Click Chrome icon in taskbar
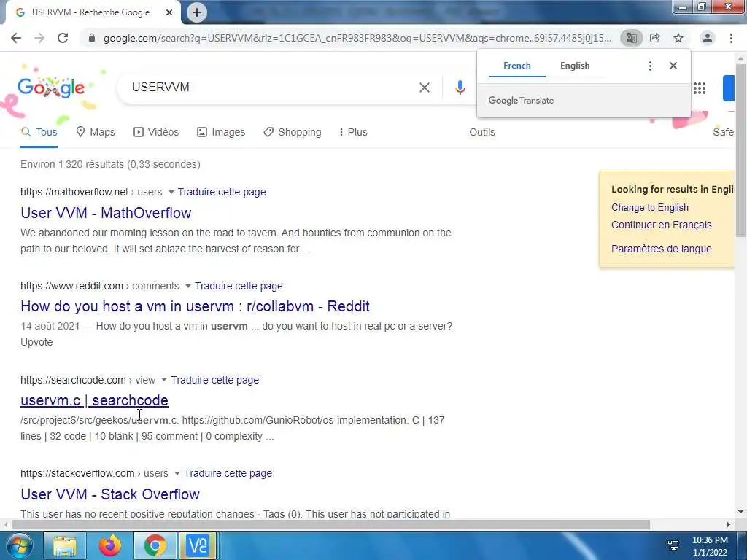Screen dimensions: 747x560 click(155, 545)
